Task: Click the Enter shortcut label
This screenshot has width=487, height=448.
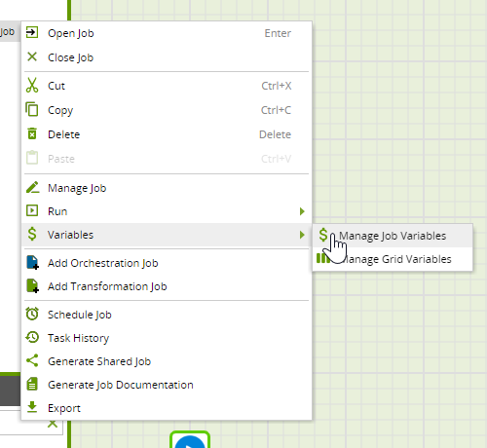Action: coord(278,33)
